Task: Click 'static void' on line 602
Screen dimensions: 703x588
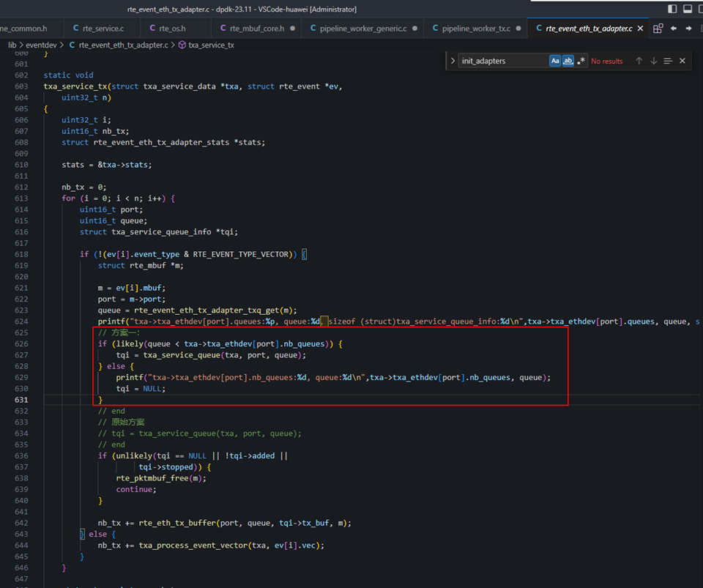Action: (x=68, y=75)
